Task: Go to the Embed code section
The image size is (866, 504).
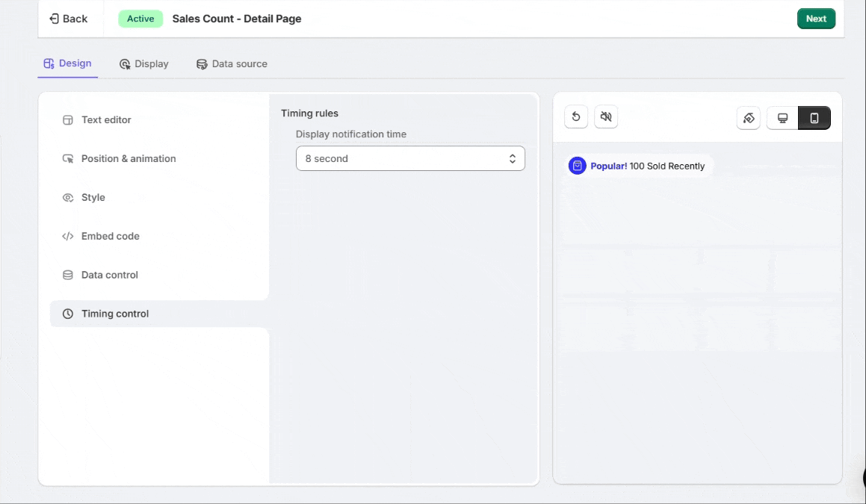Action: coord(110,236)
